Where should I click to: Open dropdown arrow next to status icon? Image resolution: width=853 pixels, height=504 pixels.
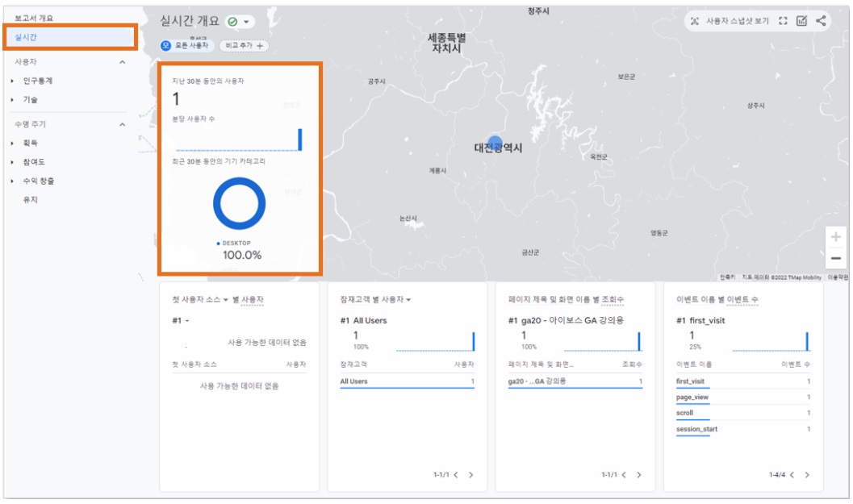click(x=246, y=22)
